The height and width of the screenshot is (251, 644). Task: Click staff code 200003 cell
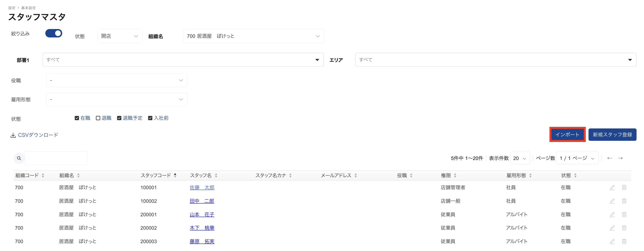tap(148, 241)
